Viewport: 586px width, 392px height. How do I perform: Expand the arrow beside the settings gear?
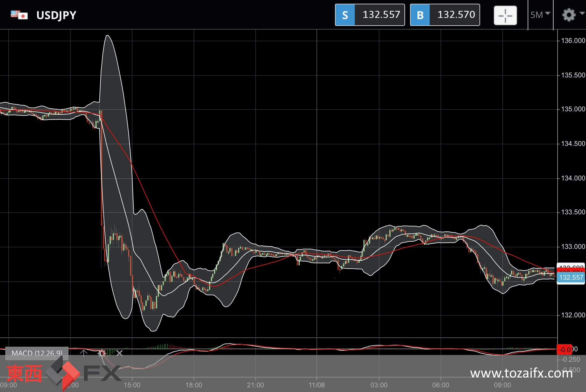click(x=582, y=13)
